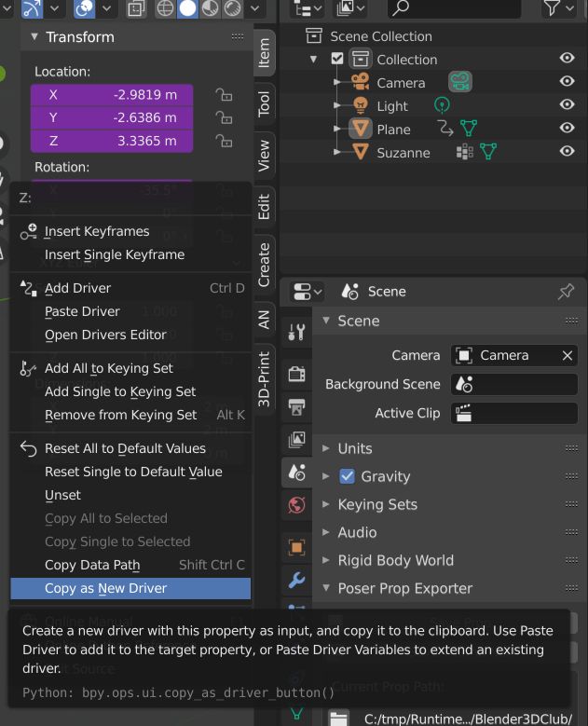Choose Reset All to Default Values
The width and height of the screenshot is (588, 726).
[131, 448]
